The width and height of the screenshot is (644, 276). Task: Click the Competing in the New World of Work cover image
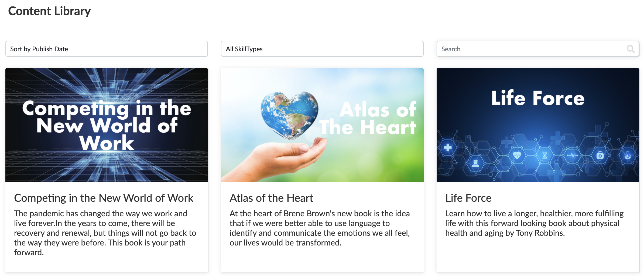coord(107,125)
